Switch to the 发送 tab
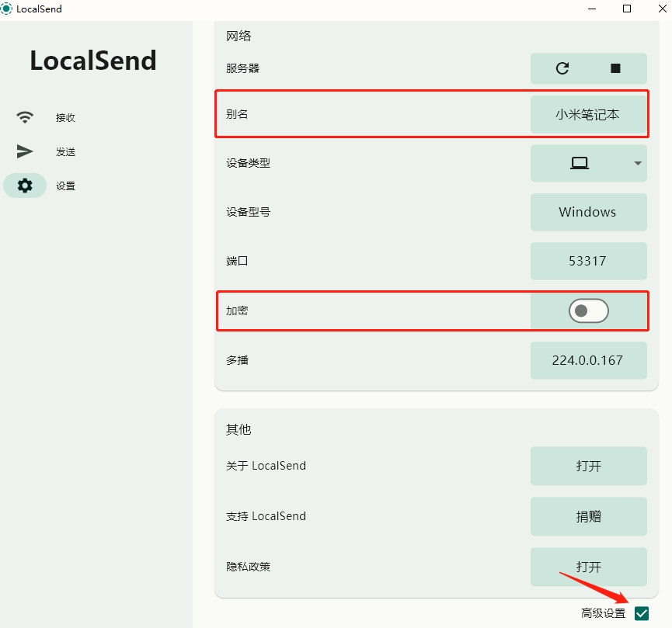 65,152
